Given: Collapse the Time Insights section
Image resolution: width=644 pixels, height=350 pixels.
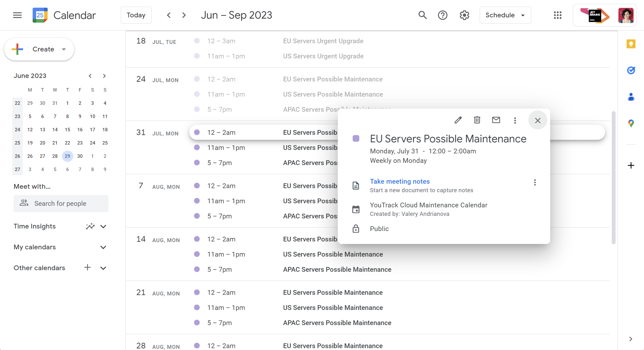Looking at the screenshot, I should coord(103,226).
